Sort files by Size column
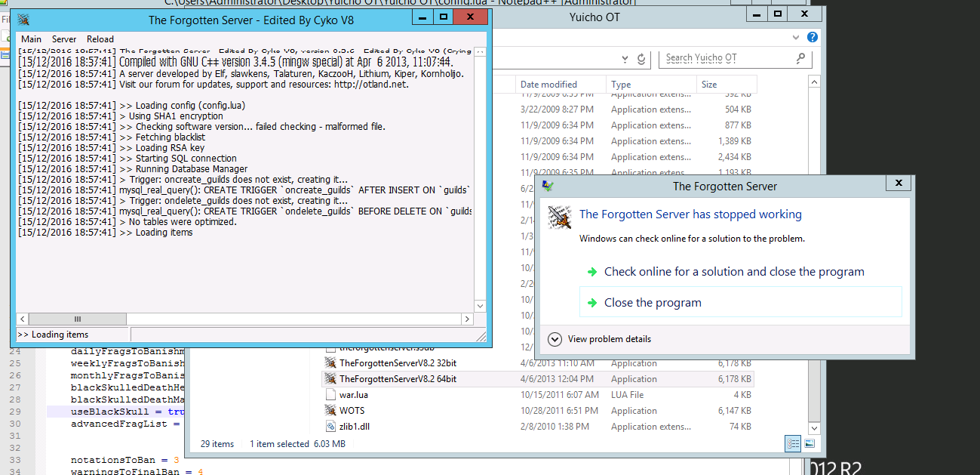The image size is (980, 475). coord(727,85)
